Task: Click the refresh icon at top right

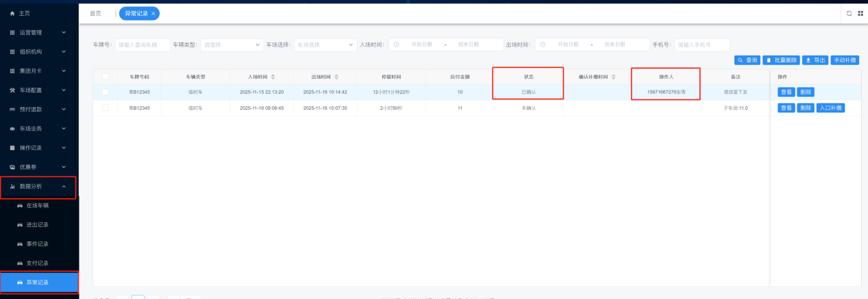Action: point(850,13)
